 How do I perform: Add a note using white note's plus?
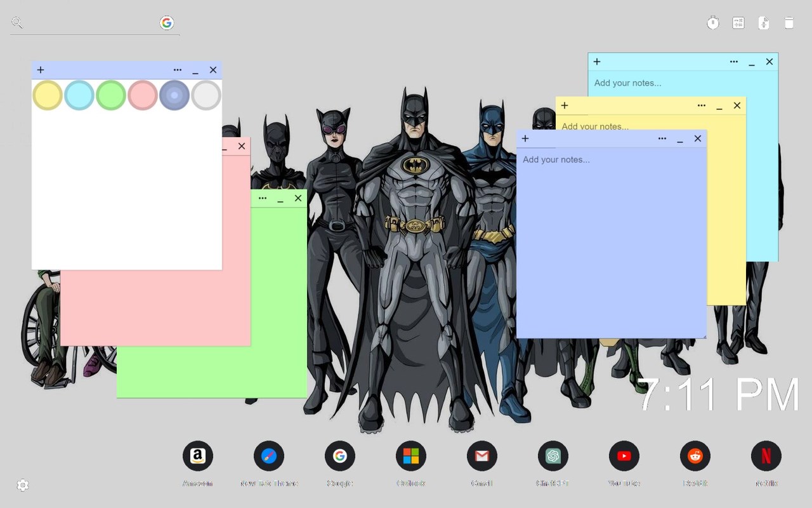point(41,70)
